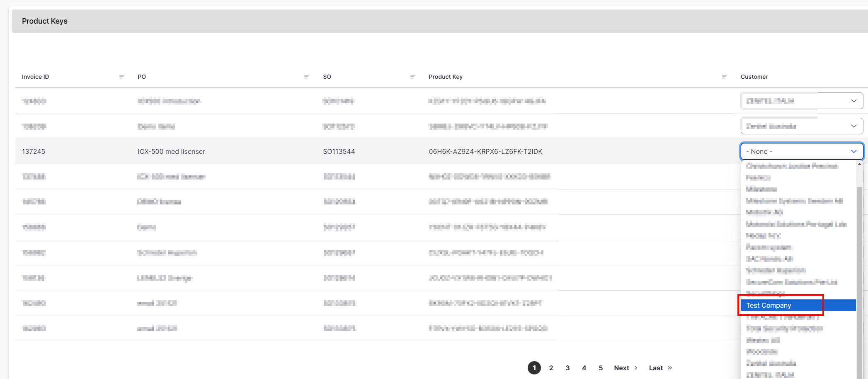Expand the first row's customer dropdown
This screenshot has width=868, height=379.
[853, 101]
